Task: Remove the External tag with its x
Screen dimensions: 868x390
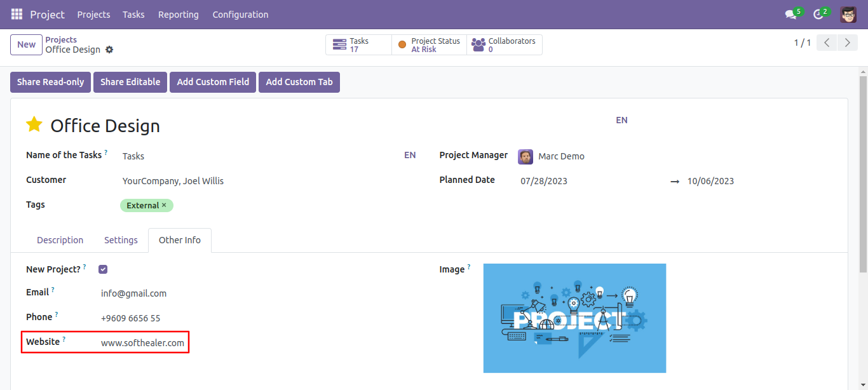Action: click(164, 205)
